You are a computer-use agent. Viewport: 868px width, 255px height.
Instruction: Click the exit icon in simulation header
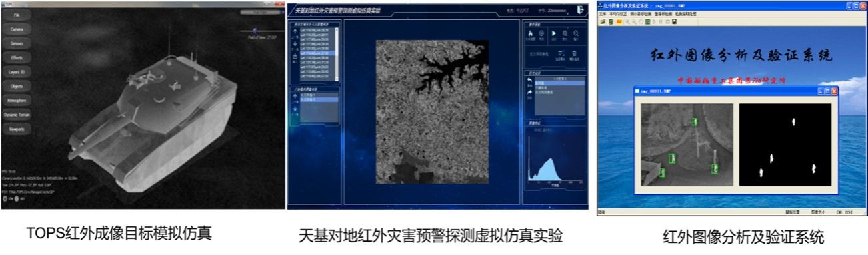click(x=580, y=10)
